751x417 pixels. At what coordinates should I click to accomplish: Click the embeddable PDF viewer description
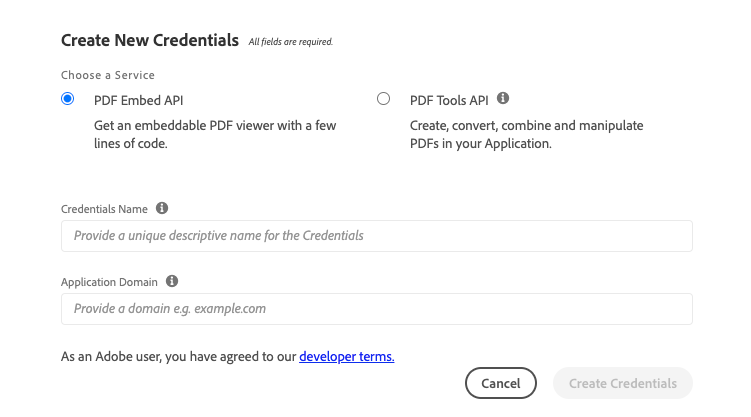(x=214, y=134)
